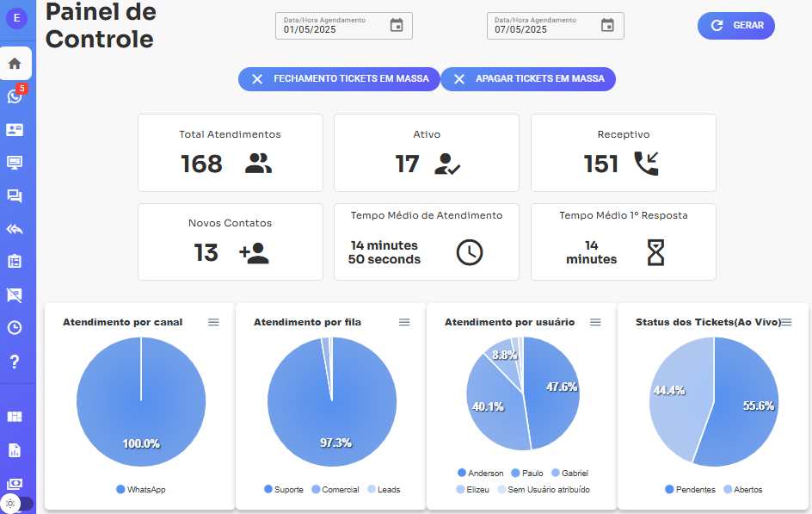Click the schedules clock icon in the sidebar
This screenshot has width=812, height=514.
click(16, 328)
